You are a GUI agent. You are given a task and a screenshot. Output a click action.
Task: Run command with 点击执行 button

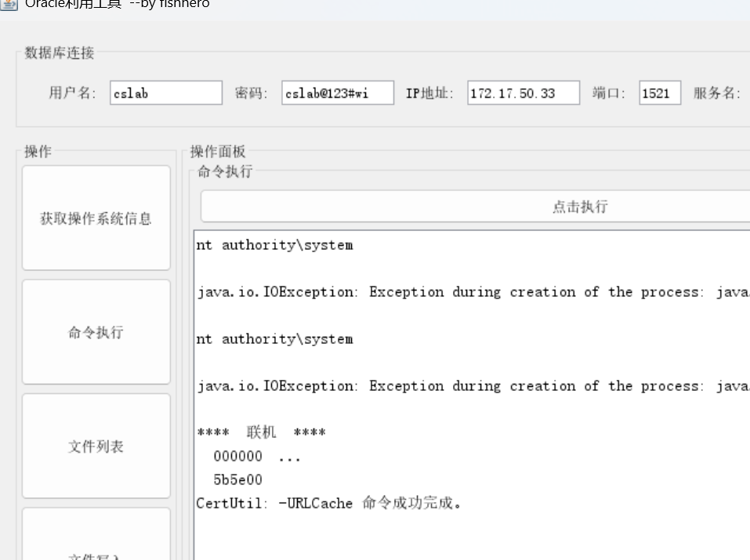point(476,206)
